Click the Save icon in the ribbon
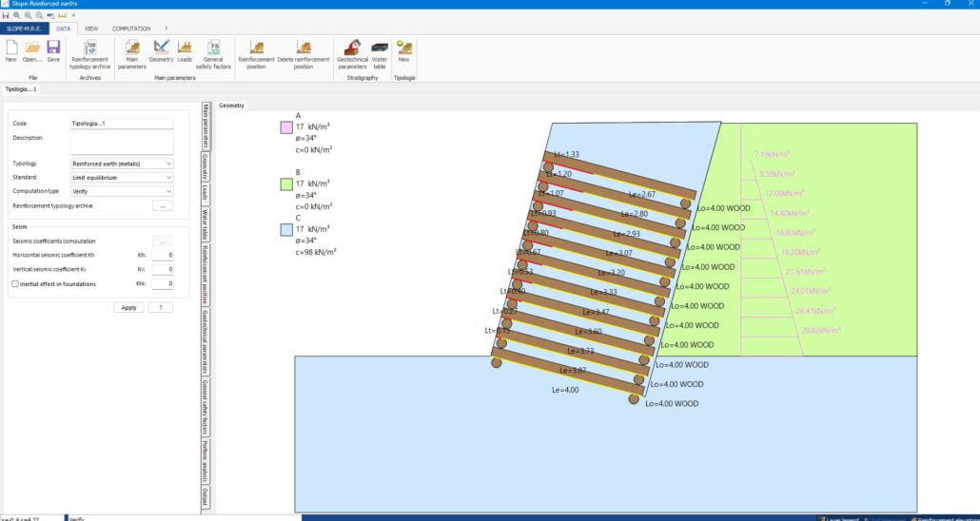This screenshot has width=980, height=521. point(53,48)
